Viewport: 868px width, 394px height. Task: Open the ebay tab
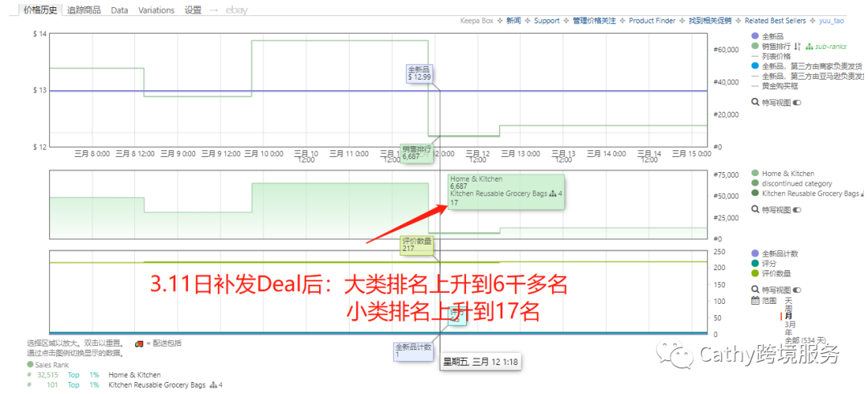(236, 10)
